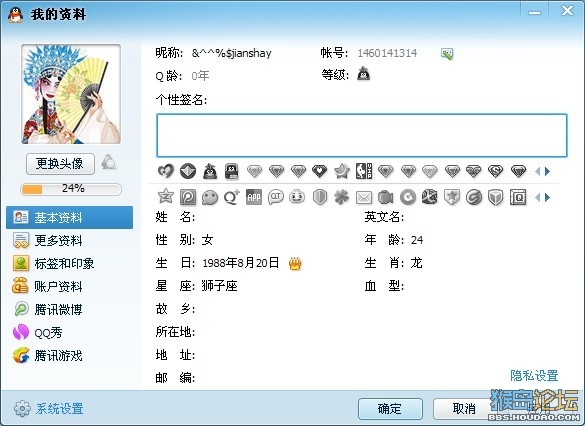
Task: Click the account number 1460141314
Action: 387,53
